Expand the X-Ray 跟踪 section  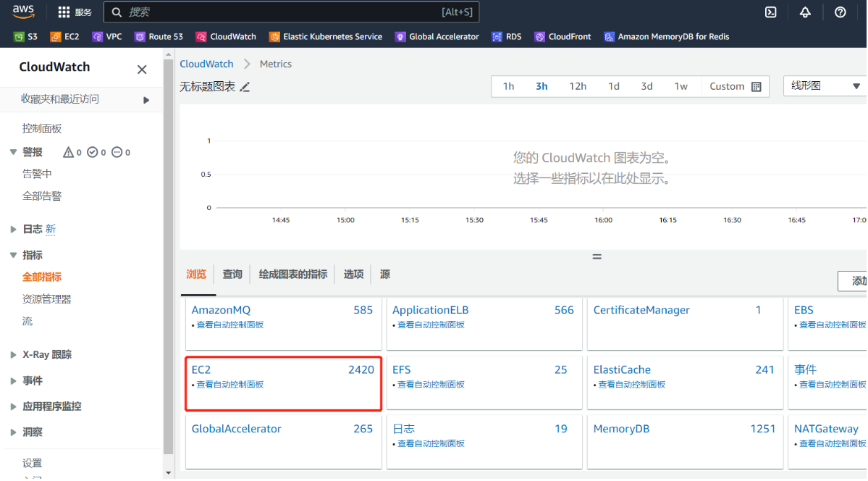[x=13, y=355]
